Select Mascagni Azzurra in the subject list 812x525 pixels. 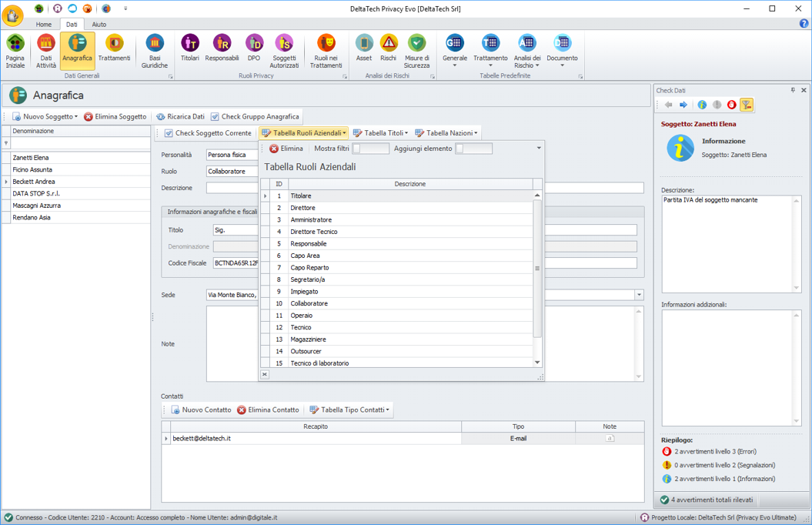36,206
